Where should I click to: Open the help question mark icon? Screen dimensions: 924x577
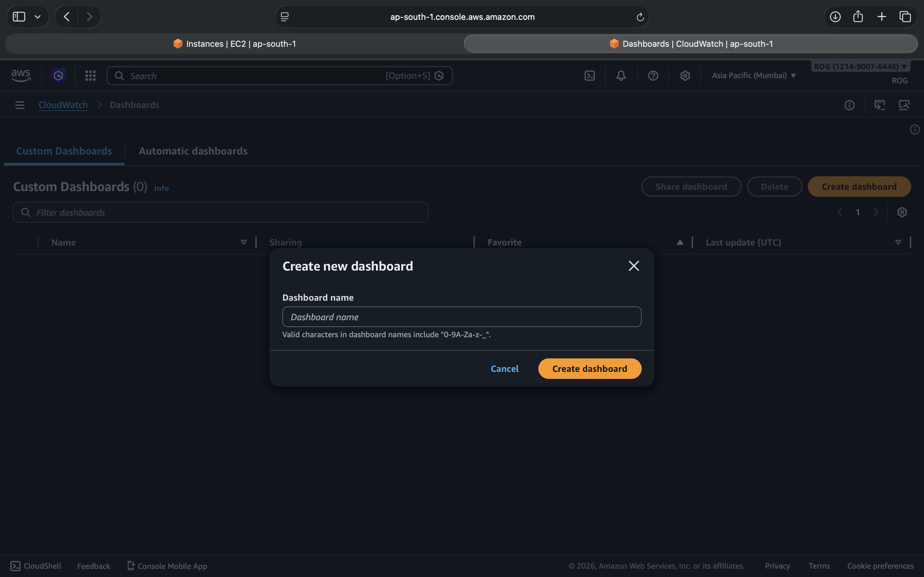[x=653, y=76]
